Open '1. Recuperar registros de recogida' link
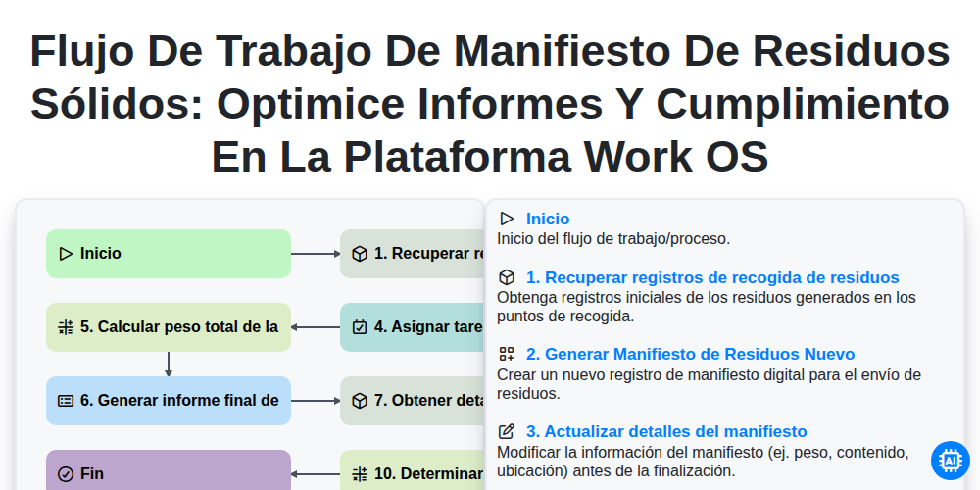 coord(712,277)
